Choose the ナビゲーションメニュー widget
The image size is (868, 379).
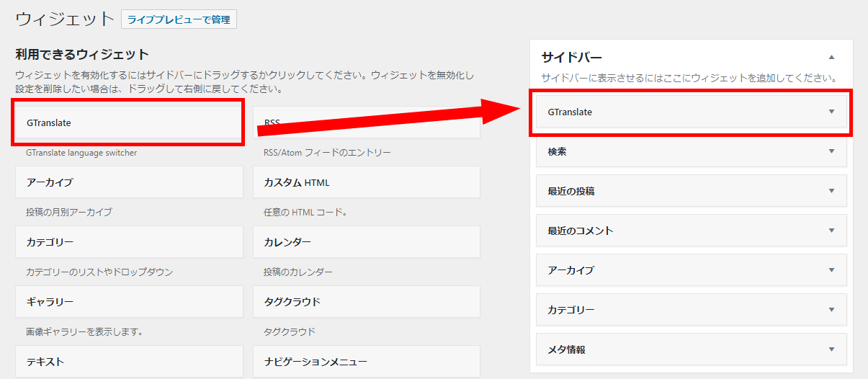(x=366, y=361)
